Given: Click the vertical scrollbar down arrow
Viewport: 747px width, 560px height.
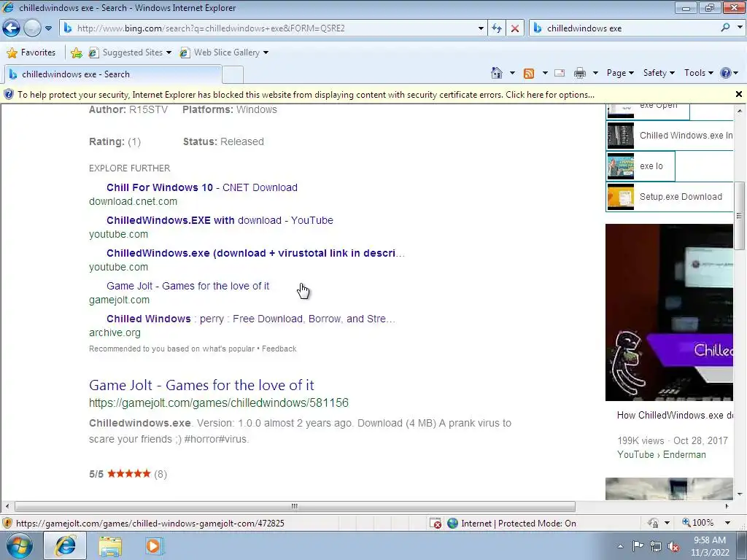Looking at the screenshot, I should (740, 494).
